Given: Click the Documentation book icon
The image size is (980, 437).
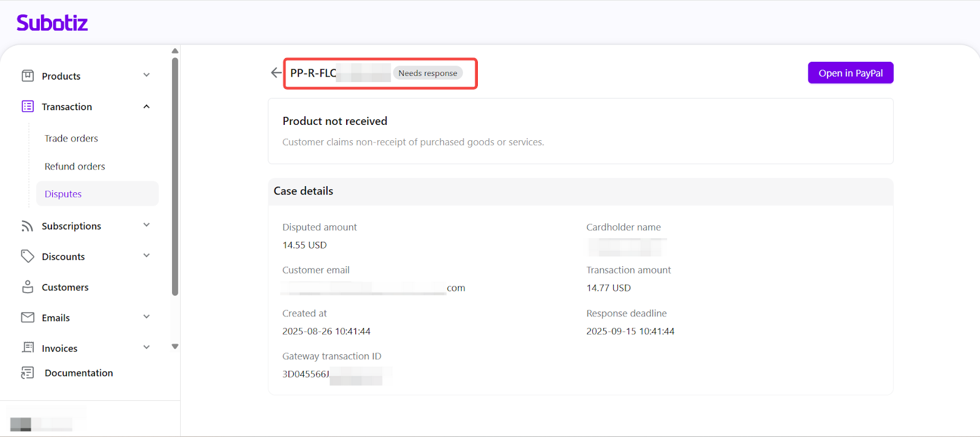Looking at the screenshot, I should 28,373.
